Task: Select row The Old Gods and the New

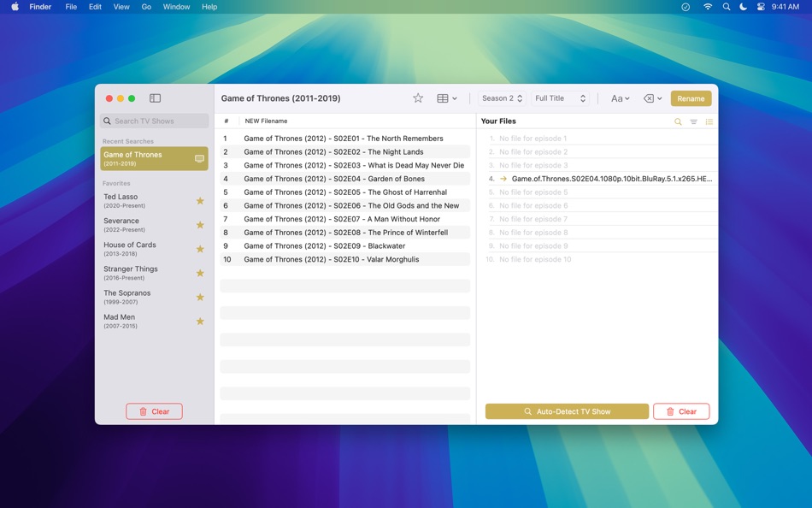Action: click(x=345, y=205)
